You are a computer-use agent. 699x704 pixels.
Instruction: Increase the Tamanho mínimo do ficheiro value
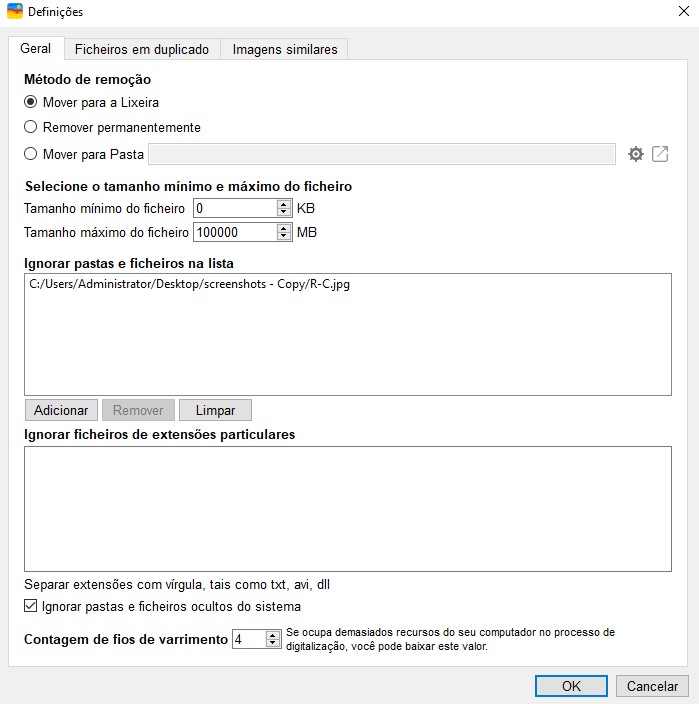click(x=284, y=204)
